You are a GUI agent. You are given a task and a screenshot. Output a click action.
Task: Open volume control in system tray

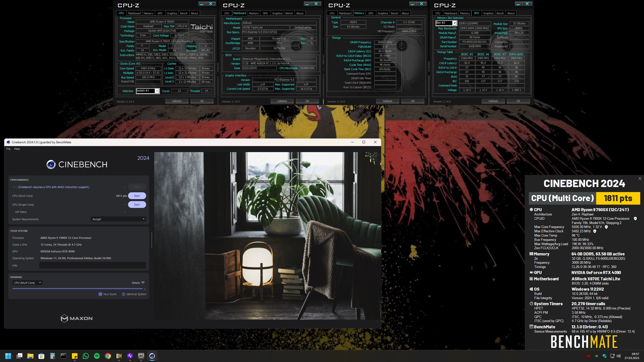[x=619, y=356]
